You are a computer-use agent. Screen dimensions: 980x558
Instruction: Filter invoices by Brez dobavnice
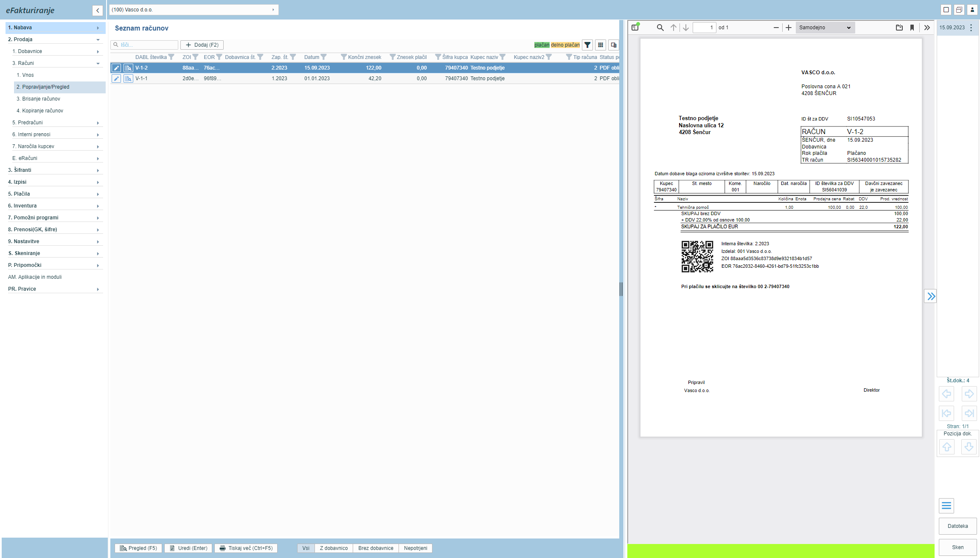pos(376,548)
